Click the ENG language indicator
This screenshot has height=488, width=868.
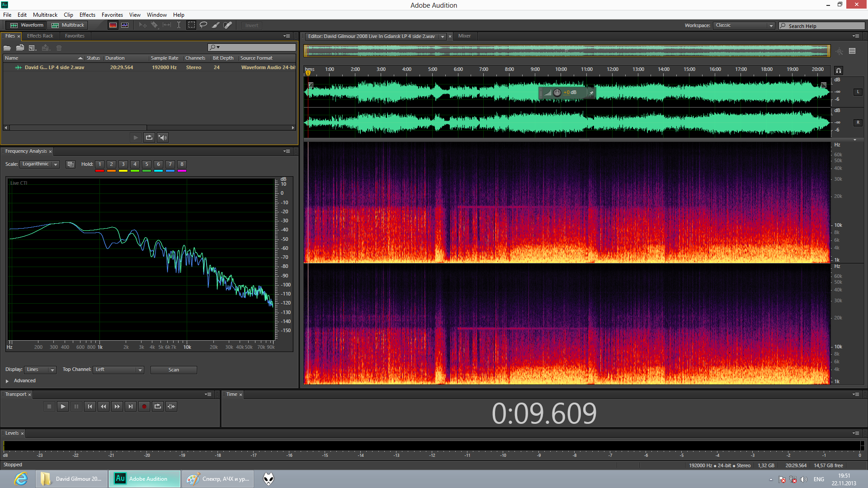[x=819, y=479]
